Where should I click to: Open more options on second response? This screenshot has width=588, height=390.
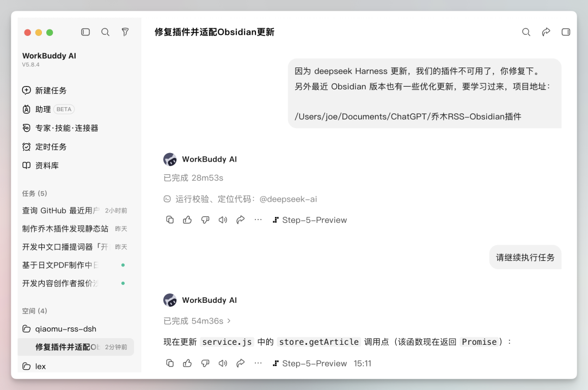(258, 363)
